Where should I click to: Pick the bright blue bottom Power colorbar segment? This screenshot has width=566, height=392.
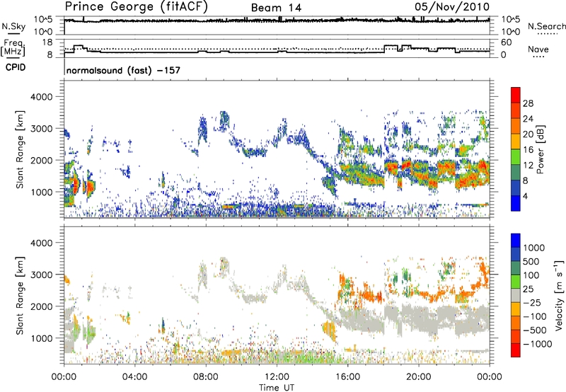[x=516, y=203]
